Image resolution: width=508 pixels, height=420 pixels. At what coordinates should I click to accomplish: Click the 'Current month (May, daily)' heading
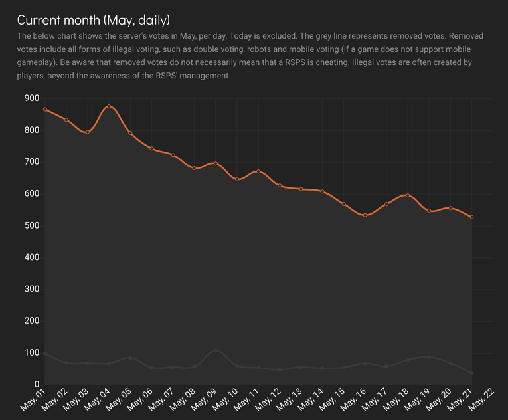point(93,20)
